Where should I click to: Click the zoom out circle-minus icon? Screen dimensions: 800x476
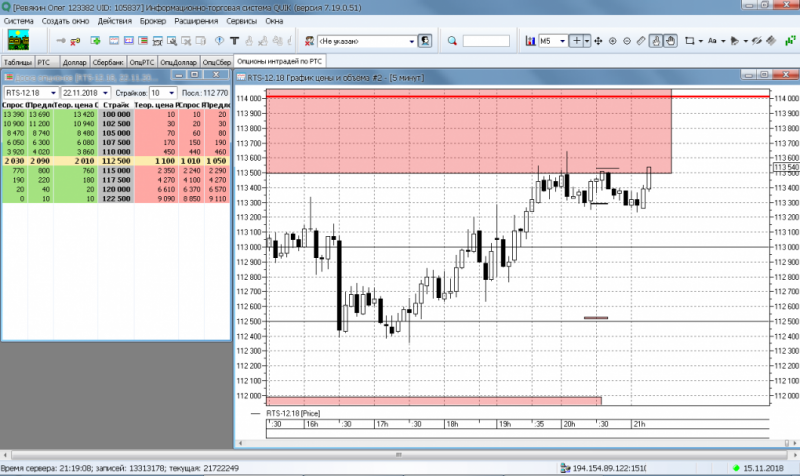pyautogui.click(x=627, y=41)
